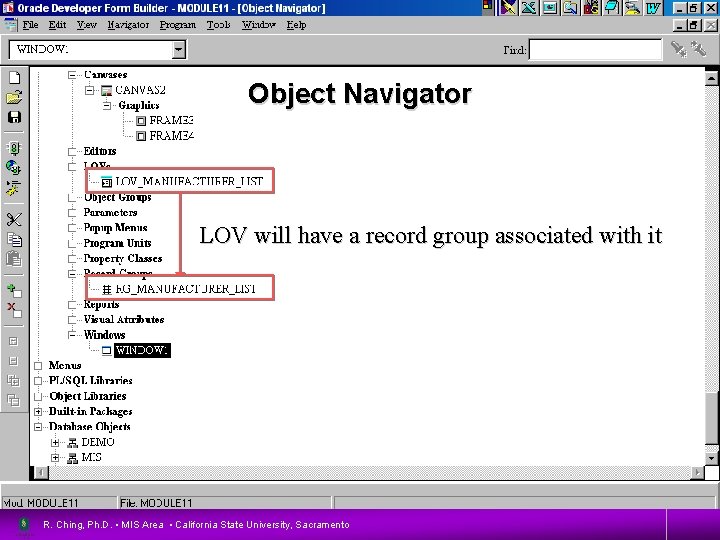Click the document icon left of File menu
This screenshot has height=540, width=720.
pyautogui.click(x=10, y=25)
